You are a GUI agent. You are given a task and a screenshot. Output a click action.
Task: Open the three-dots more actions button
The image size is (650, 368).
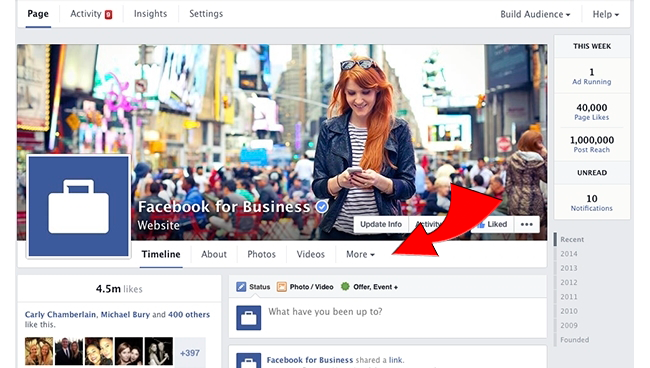(x=527, y=224)
